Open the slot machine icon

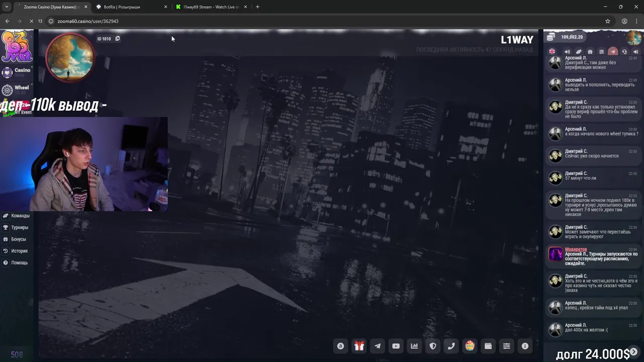[469, 346]
